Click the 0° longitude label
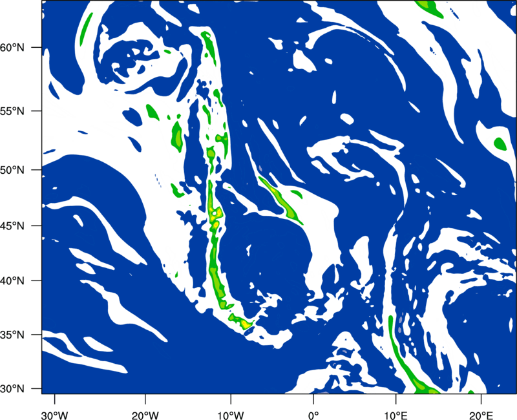The image size is (517, 420). click(313, 415)
